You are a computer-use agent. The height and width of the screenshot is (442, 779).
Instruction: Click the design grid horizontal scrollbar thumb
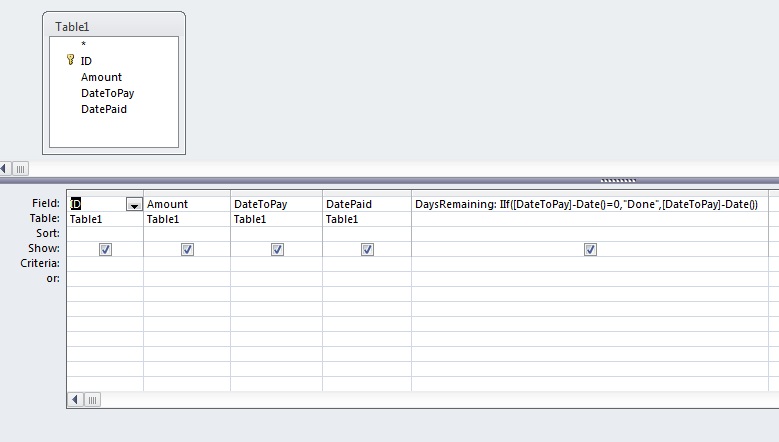[x=92, y=400]
